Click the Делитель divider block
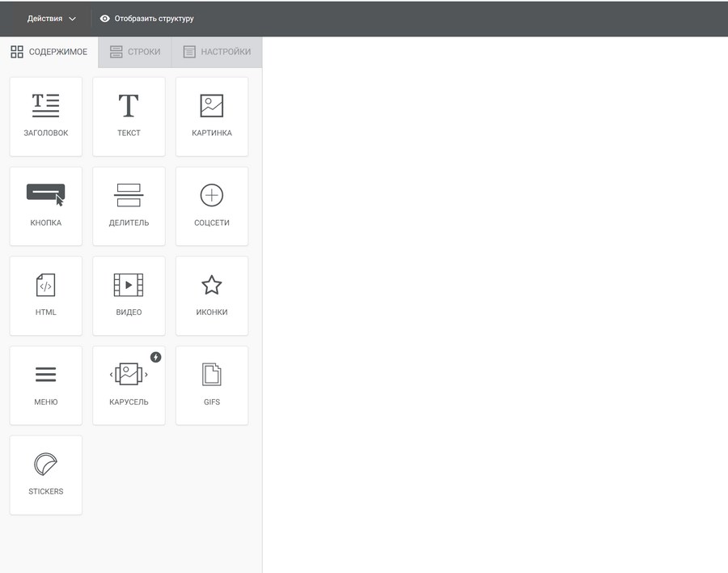Screen dimensions: 728x573 click(x=129, y=206)
